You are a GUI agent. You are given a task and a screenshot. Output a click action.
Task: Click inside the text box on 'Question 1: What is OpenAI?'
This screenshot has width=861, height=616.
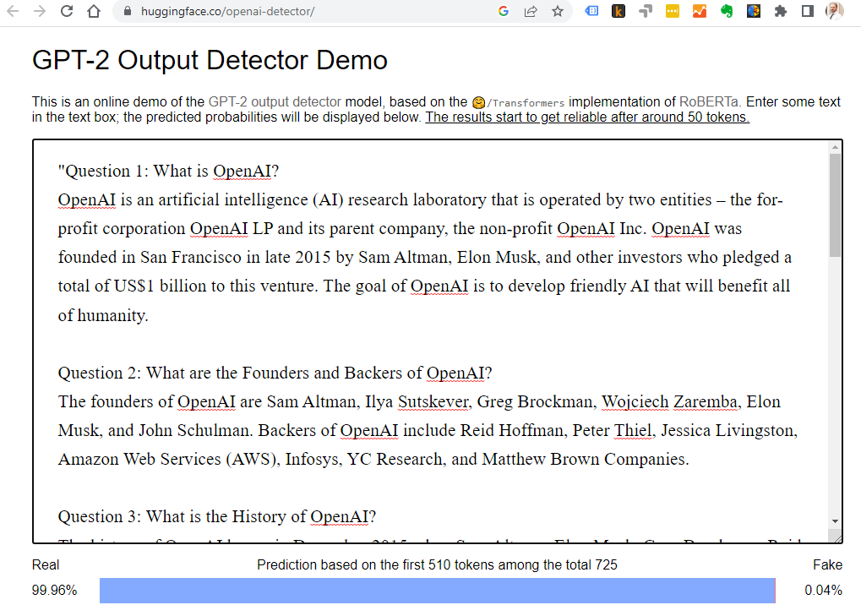168,171
